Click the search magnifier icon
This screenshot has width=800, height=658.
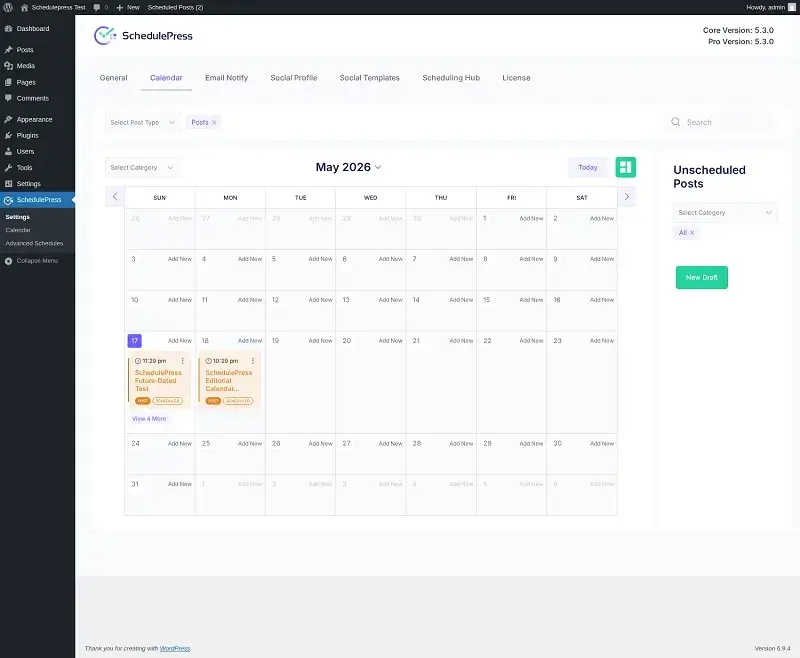(x=676, y=122)
